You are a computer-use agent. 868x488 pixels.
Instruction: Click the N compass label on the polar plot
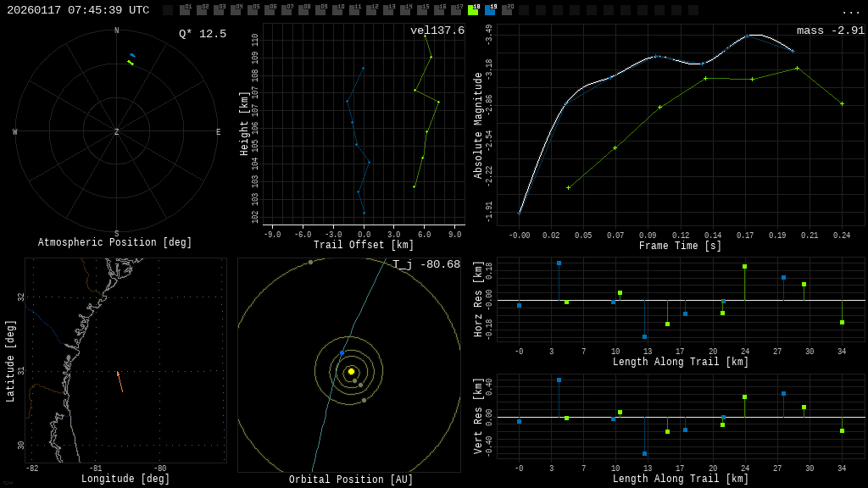click(117, 30)
